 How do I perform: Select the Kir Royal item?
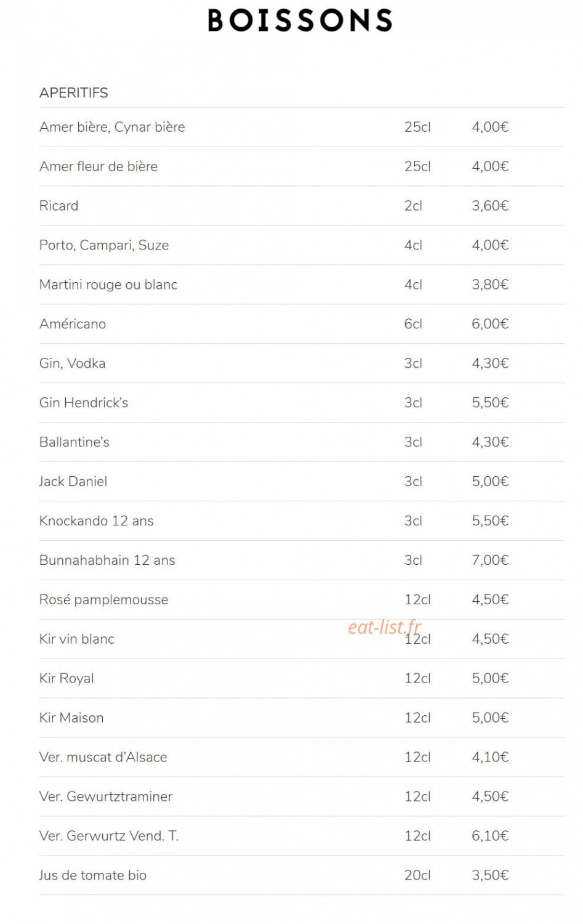tap(302, 679)
